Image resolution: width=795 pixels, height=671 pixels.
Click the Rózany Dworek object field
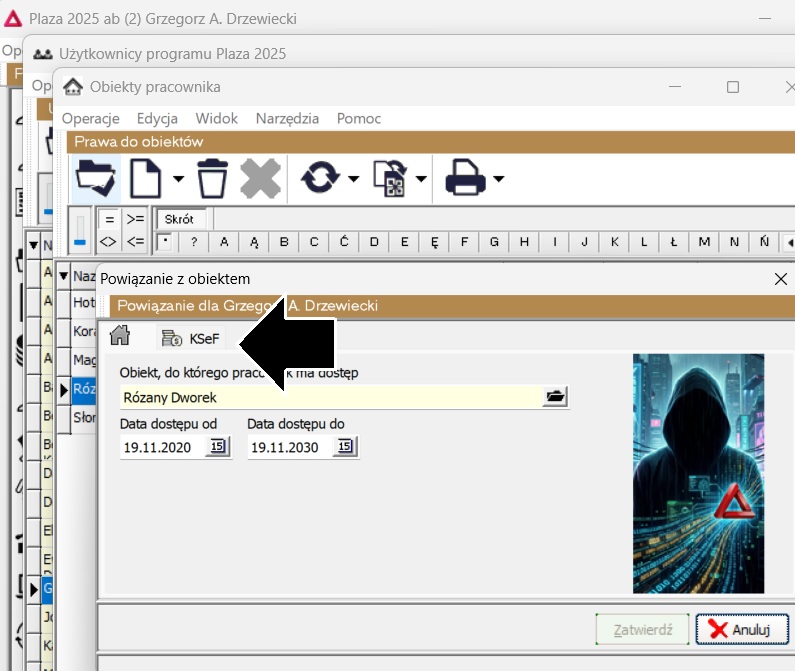tap(331, 397)
